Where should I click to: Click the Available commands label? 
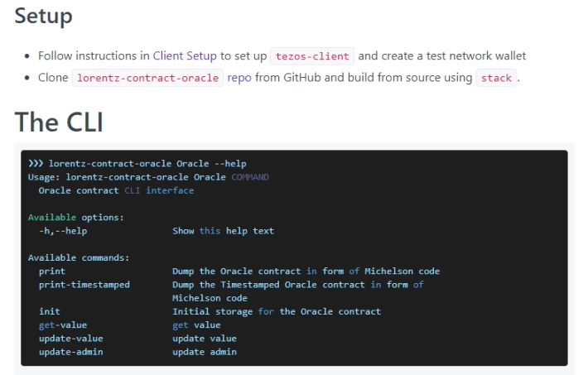(x=79, y=257)
